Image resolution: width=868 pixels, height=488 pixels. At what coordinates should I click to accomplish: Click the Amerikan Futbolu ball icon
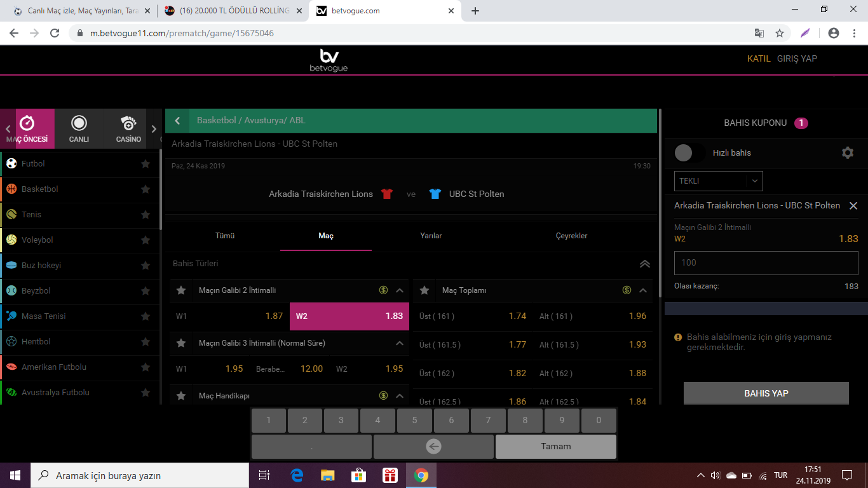(x=11, y=367)
